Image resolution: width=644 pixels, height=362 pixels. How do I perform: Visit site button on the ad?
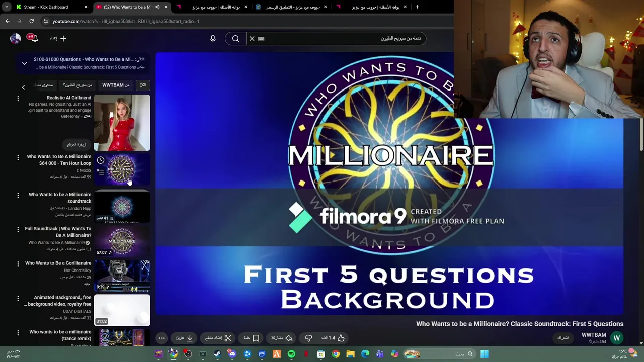pyautogui.click(x=76, y=144)
